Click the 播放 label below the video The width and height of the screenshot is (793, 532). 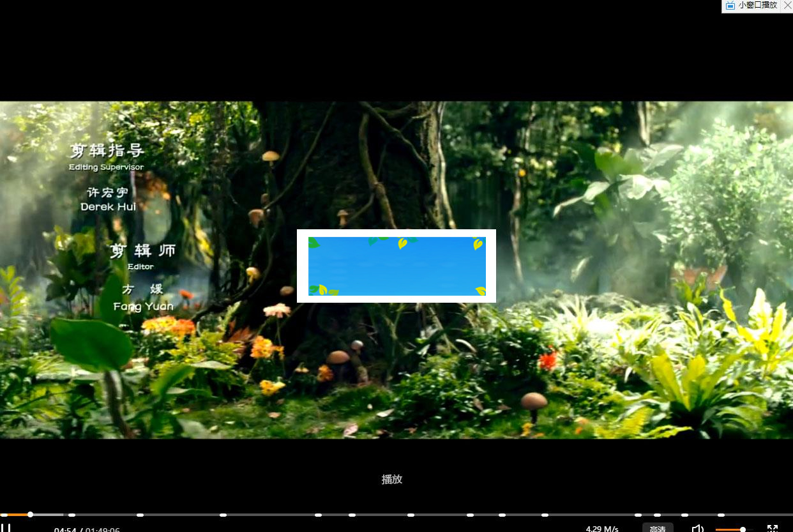tap(392, 480)
